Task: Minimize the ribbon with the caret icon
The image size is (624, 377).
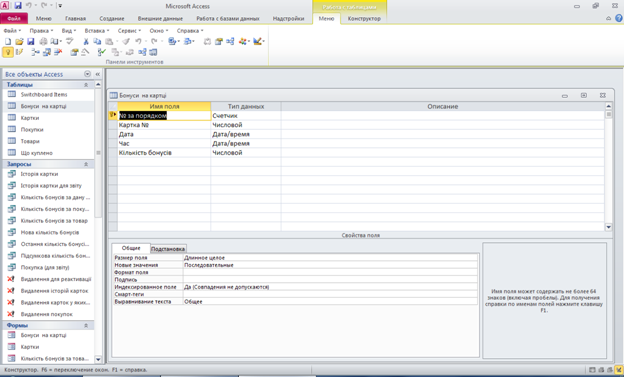Action: (608, 18)
